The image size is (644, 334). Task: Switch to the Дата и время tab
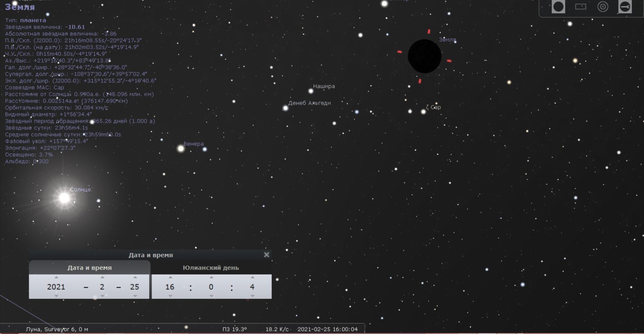click(x=90, y=268)
